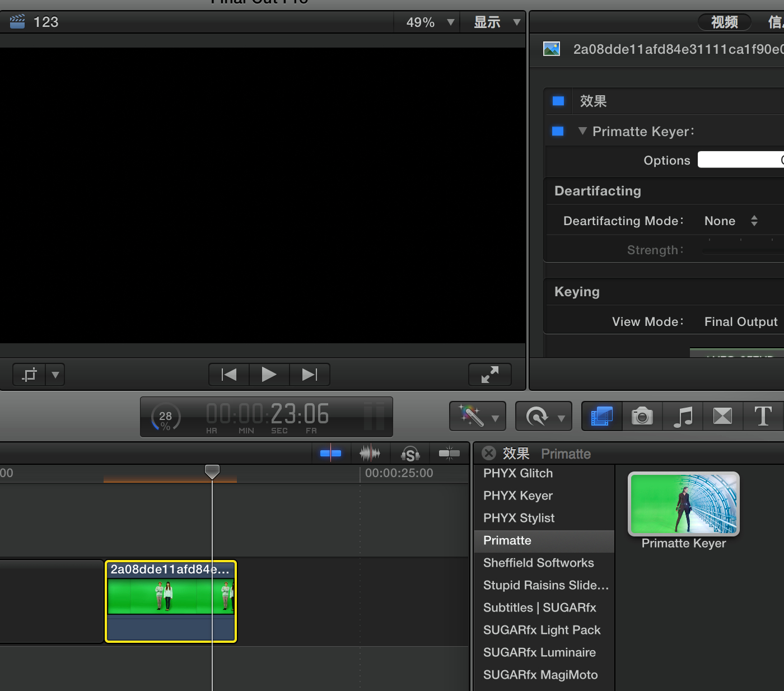Select the Sheffield Softworks effects category
The width and height of the screenshot is (784, 691).
[538, 563]
